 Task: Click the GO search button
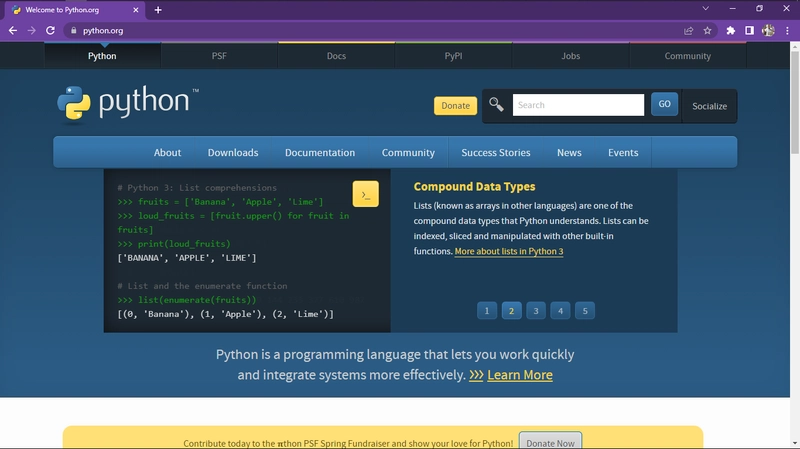tap(664, 104)
